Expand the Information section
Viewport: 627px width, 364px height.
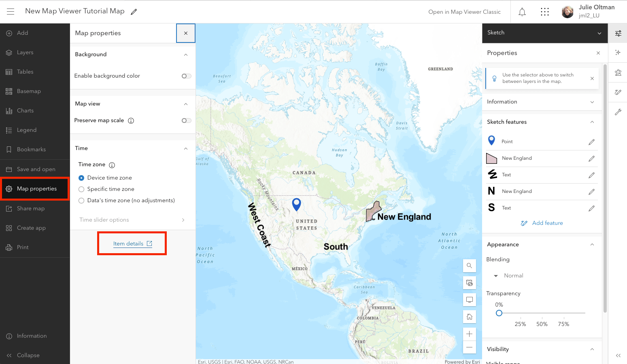click(x=541, y=102)
